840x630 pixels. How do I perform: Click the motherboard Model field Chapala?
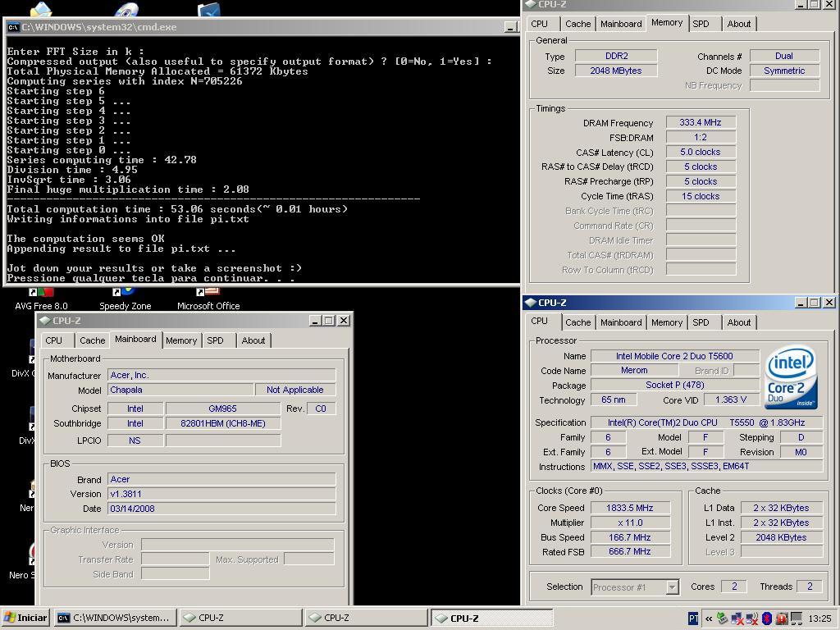(180, 390)
